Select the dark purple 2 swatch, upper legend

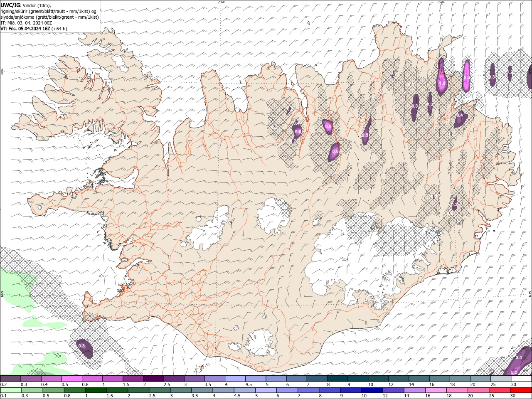tap(153, 379)
